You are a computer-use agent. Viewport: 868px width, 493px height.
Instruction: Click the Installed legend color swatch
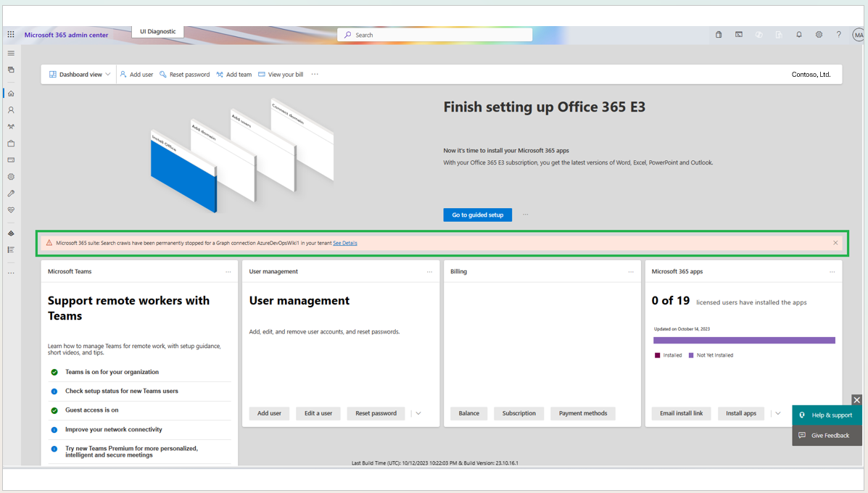click(x=657, y=355)
